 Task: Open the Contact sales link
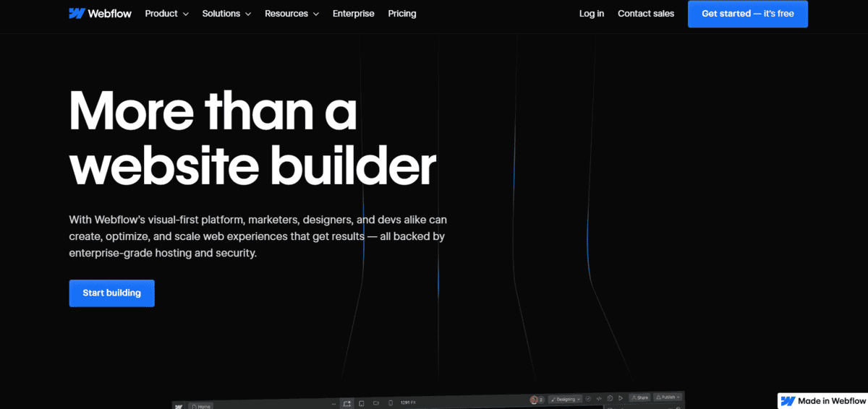645,14
